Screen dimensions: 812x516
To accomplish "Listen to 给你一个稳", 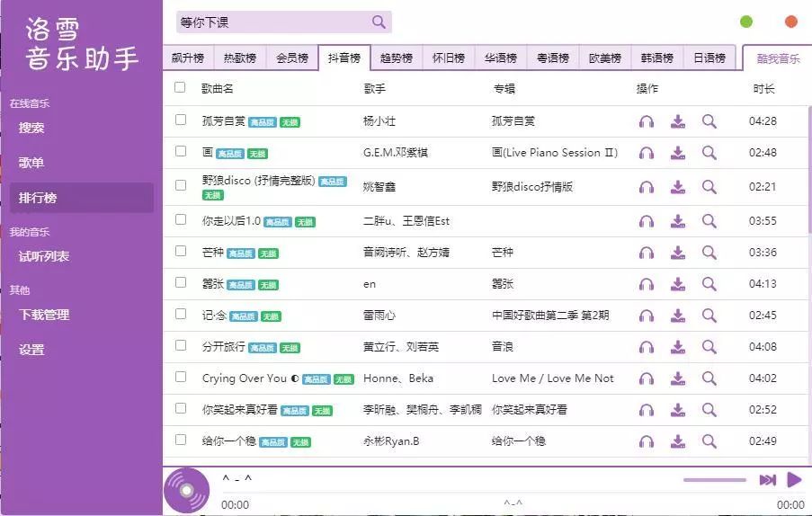I will (647, 441).
